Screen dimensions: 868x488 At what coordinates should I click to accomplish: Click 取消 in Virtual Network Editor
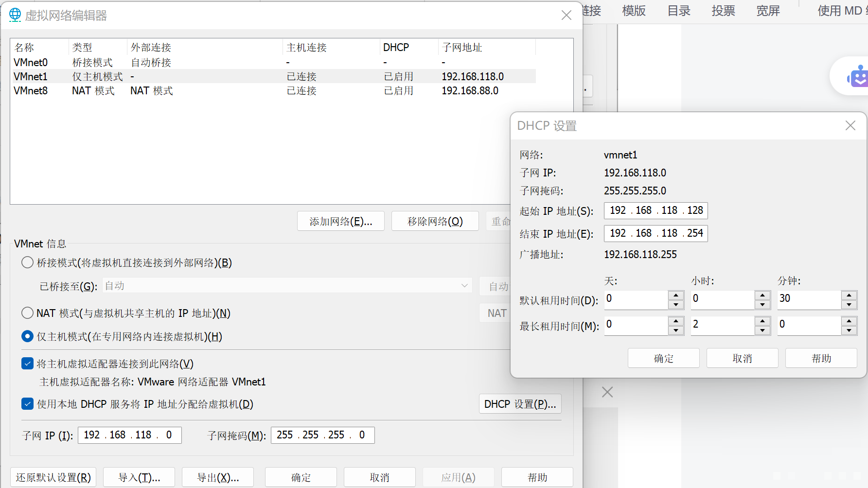[x=380, y=477]
